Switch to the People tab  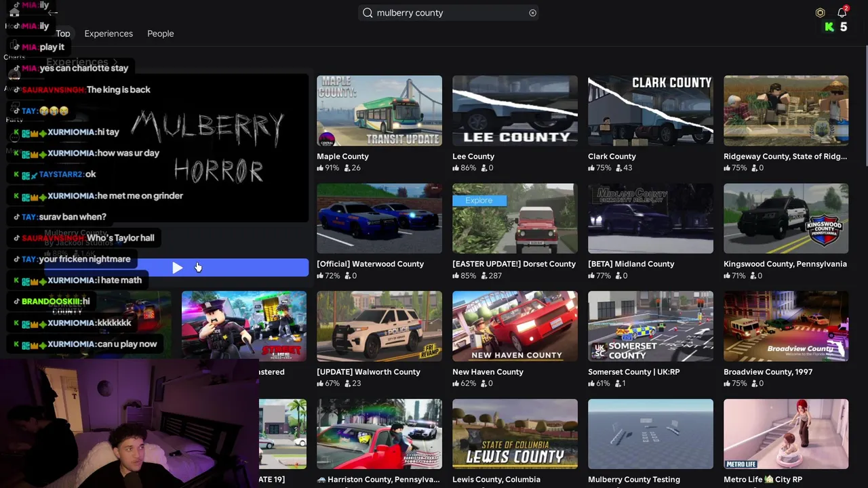click(161, 33)
